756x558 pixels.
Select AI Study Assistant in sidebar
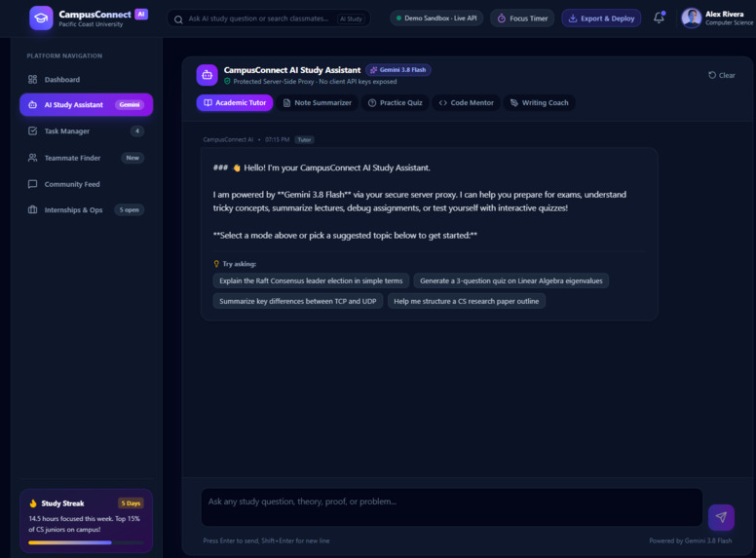click(x=87, y=104)
